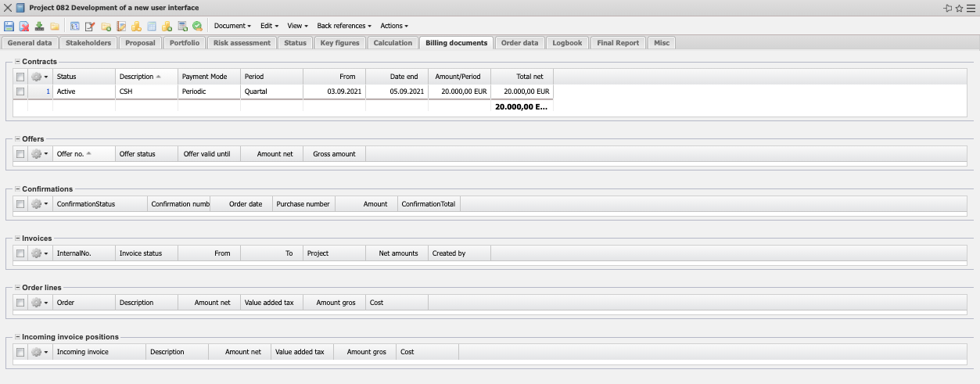
Task: Switch to the Risk assessment tab
Action: (x=242, y=43)
